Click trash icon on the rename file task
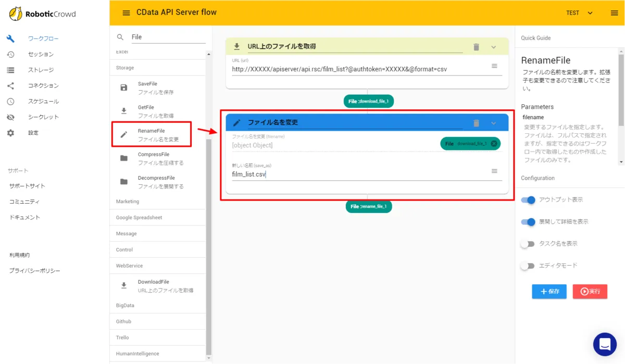The image size is (625, 364). (476, 123)
